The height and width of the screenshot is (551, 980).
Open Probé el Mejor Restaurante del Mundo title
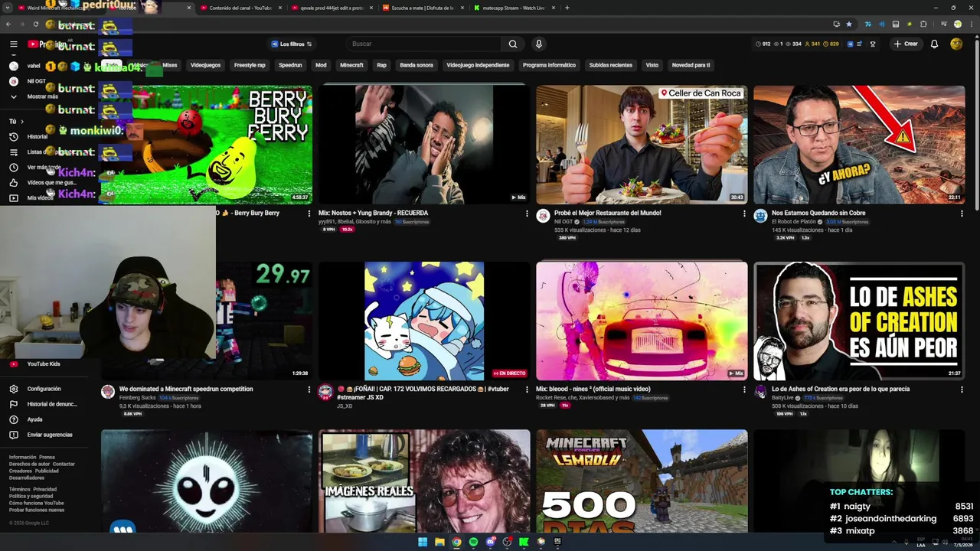tap(607, 213)
